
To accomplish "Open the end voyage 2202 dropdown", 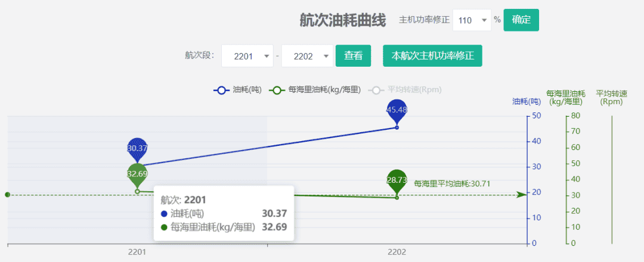I will click(x=306, y=56).
